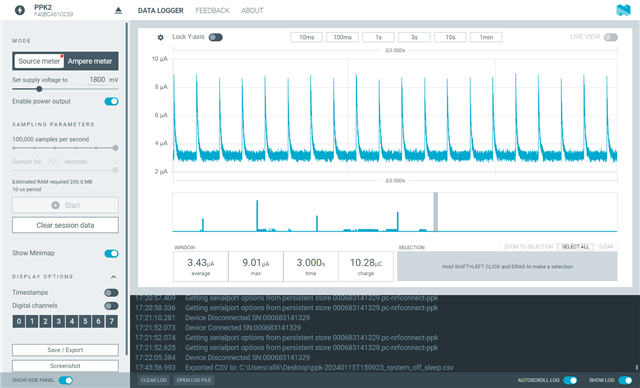Toggle Autoscroll Log switch
This screenshot has height=388, width=640.
pos(570,380)
